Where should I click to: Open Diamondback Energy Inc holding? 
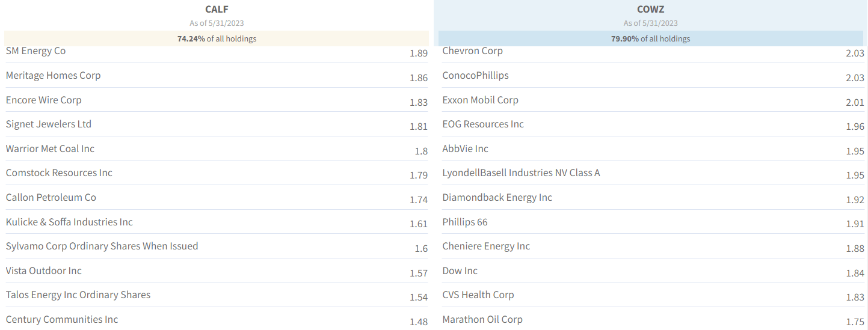point(497,198)
